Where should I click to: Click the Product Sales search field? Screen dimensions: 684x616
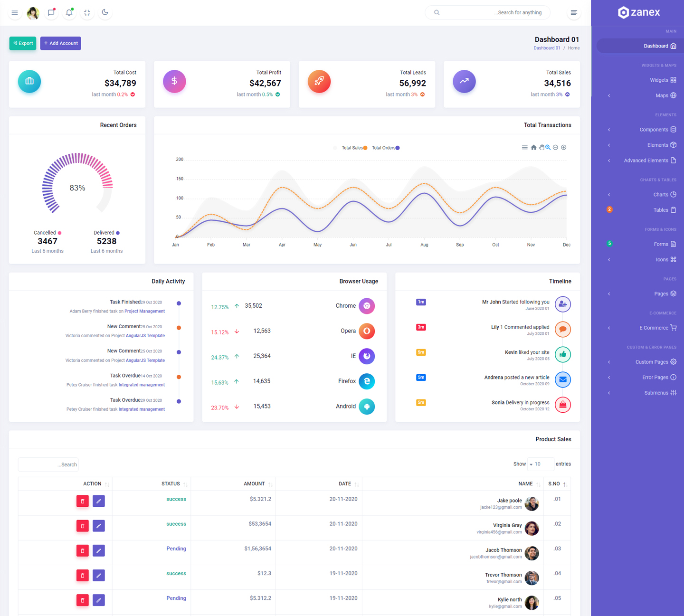click(x=48, y=464)
